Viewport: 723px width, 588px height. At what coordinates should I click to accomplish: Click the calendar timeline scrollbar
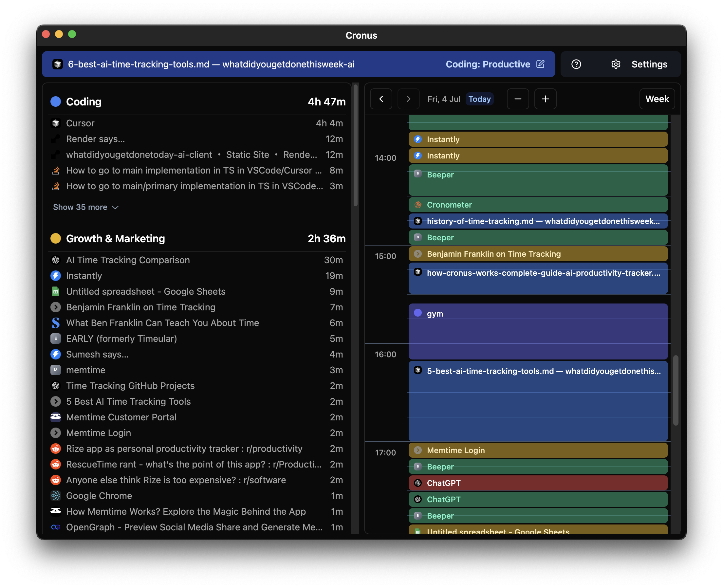tap(676, 390)
